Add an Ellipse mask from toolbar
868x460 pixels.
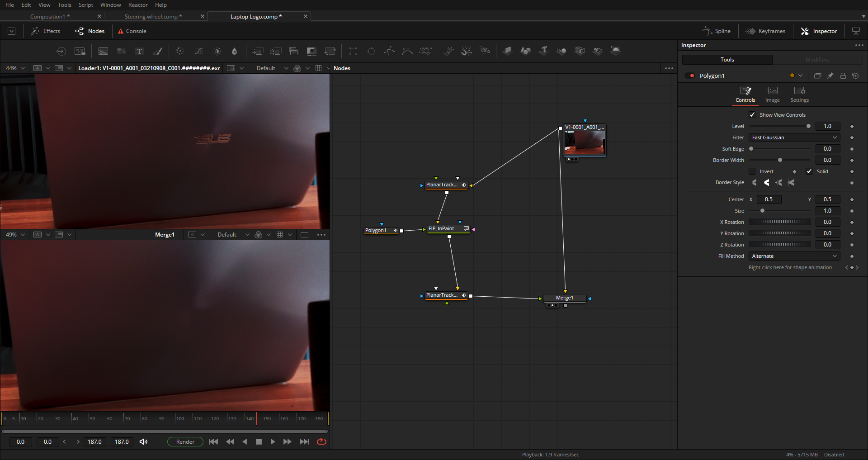(x=371, y=51)
